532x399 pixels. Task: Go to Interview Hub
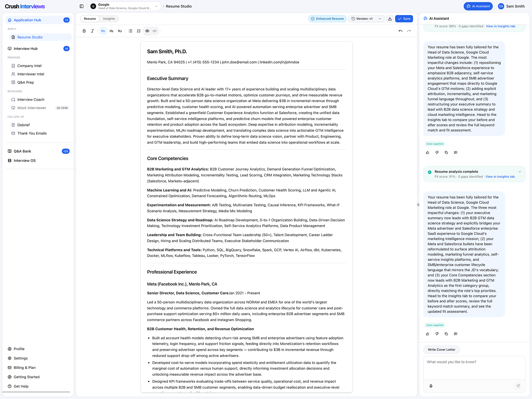(39, 49)
